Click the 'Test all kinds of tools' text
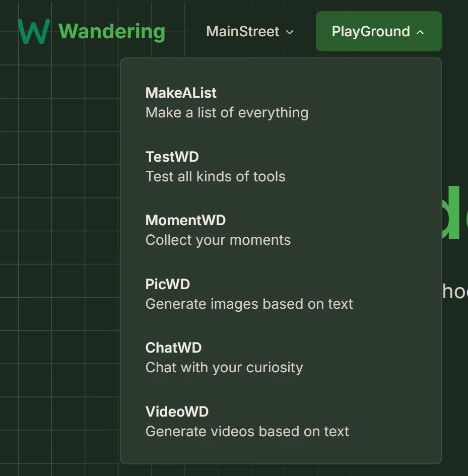This screenshot has height=476, width=468. (215, 176)
